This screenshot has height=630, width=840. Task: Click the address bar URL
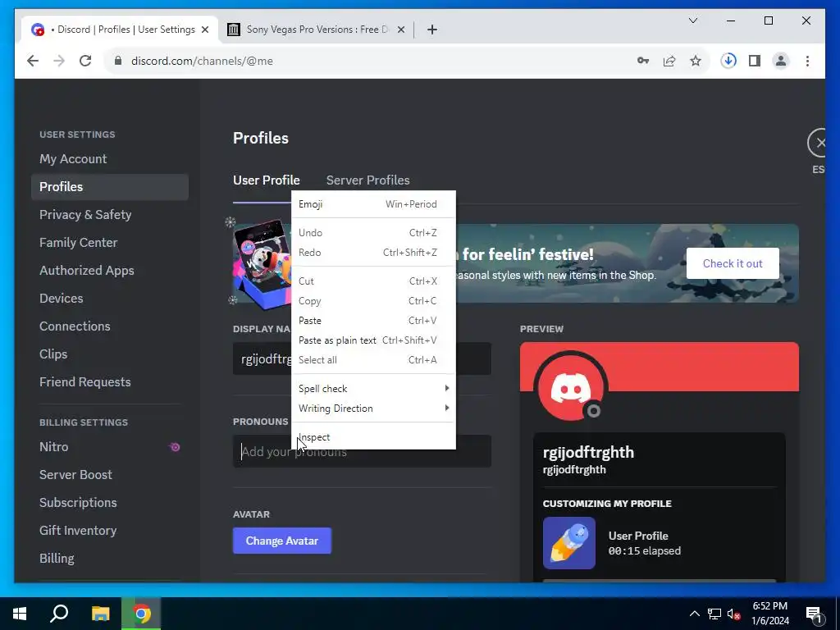pos(202,61)
